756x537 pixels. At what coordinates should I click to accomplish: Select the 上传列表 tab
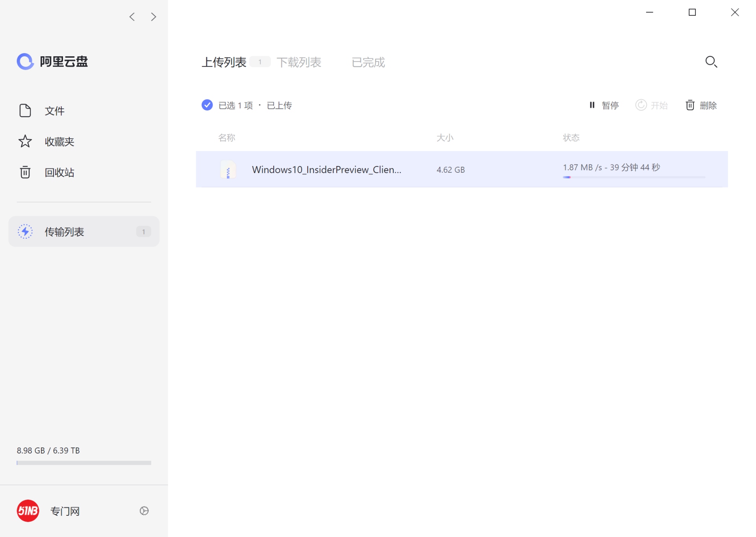coord(224,62)
